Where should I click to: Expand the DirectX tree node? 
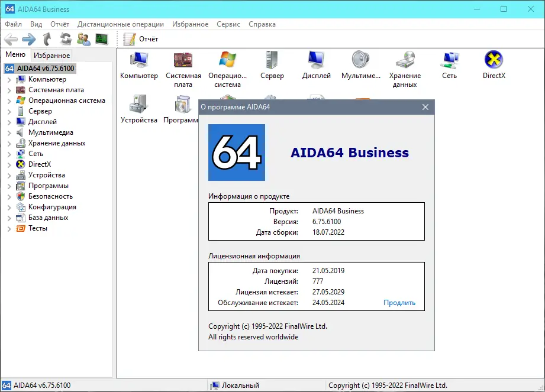(x=9, y=165)
